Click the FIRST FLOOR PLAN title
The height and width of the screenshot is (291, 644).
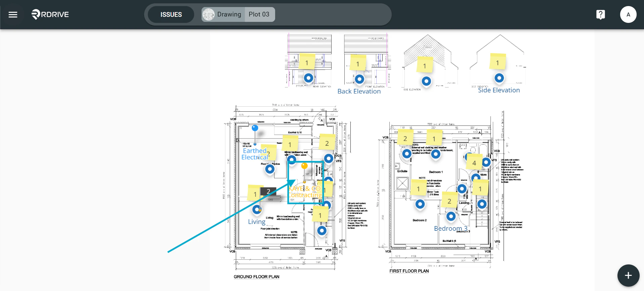[x=409, y=271]
